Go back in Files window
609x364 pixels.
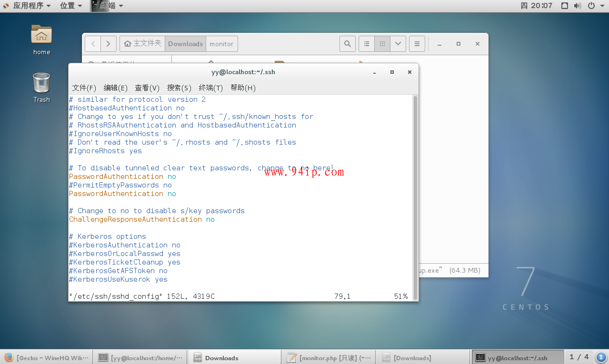click(x=93, y=44)
